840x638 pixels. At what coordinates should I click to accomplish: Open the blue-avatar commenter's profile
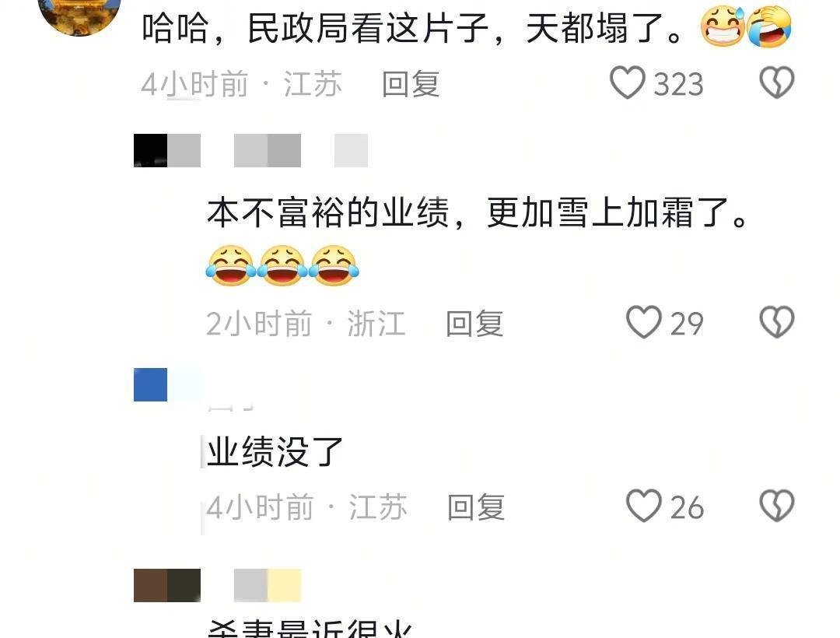[x=151, y=384]
